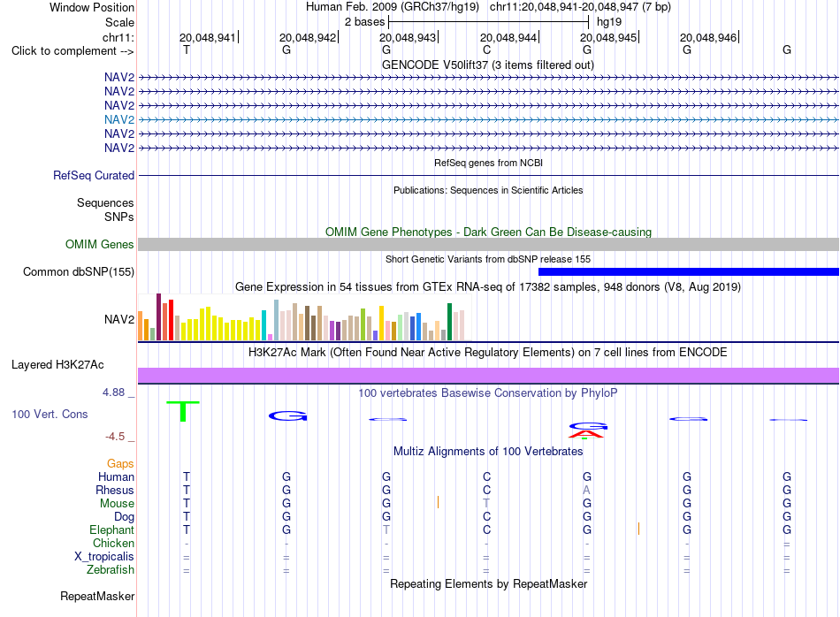Click the green OMIM Gene Phenotypes title

[488, 232]
